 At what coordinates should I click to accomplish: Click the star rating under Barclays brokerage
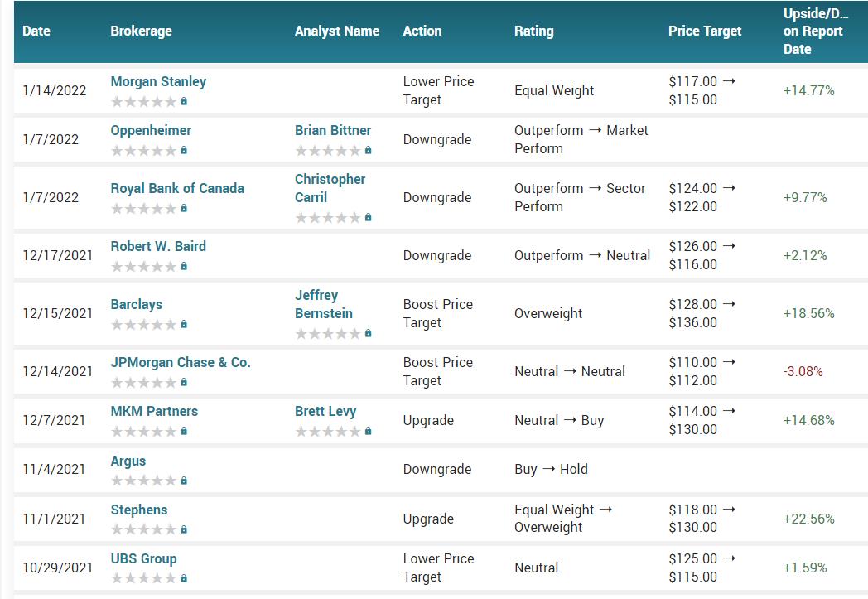coord(144,325)
